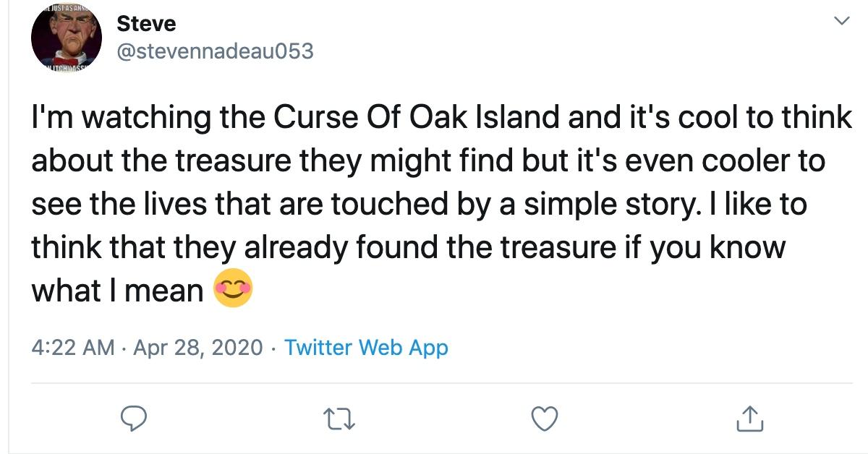Select the first line of the tweet text
The height and width of the screenshot is (454, 868).
[442, 117]
